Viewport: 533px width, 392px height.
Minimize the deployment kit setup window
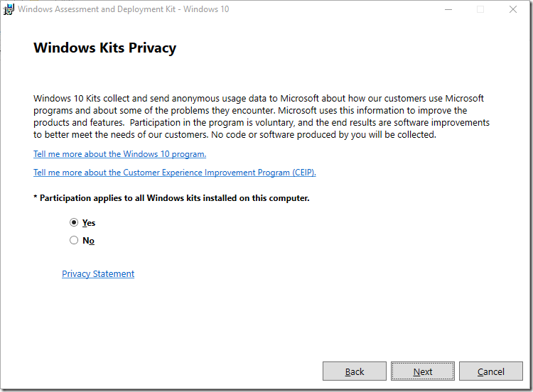coord(448,10)
